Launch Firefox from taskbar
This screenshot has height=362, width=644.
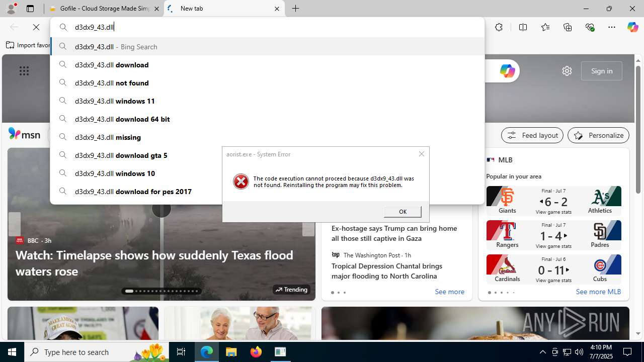click(x=256, y=352)
